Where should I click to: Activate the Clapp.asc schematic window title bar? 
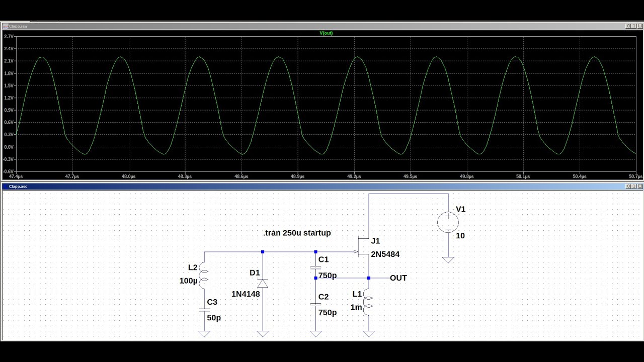(322, 187)
